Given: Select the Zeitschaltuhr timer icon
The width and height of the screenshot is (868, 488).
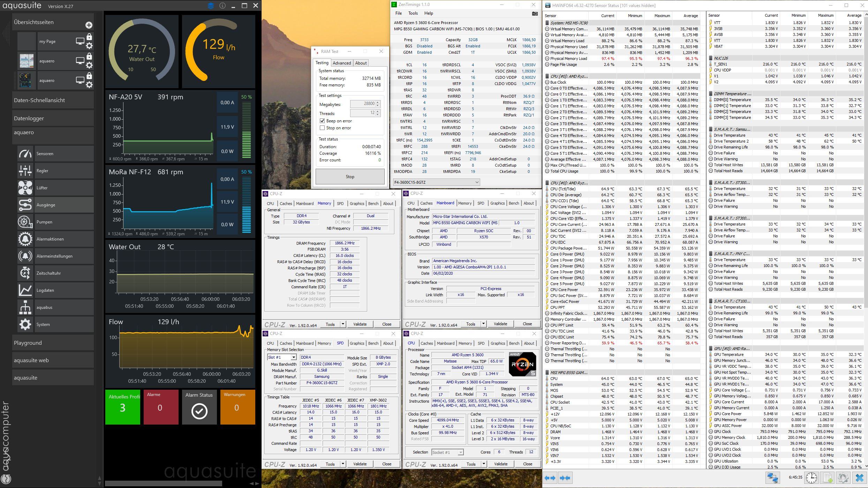Looking at the screenshot, I should click(25, 273).
